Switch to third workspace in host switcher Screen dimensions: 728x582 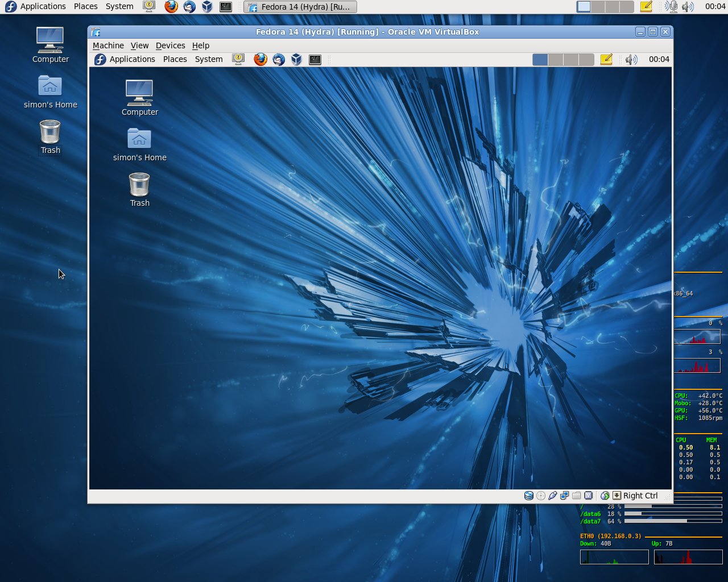pos(612,7)
